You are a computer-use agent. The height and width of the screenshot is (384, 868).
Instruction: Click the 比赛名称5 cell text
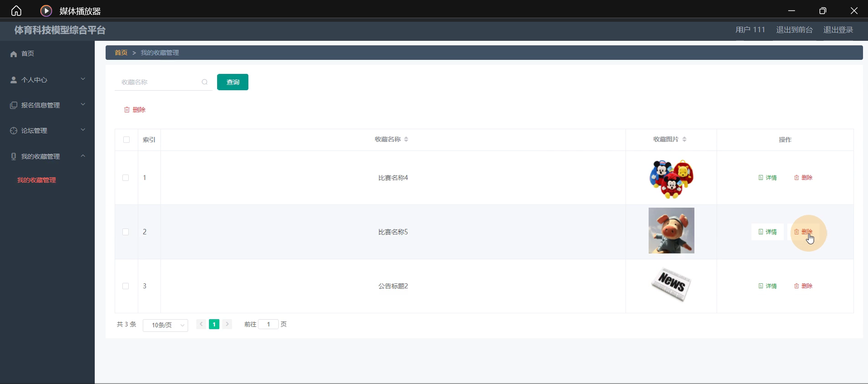click(x=393, y=232)
